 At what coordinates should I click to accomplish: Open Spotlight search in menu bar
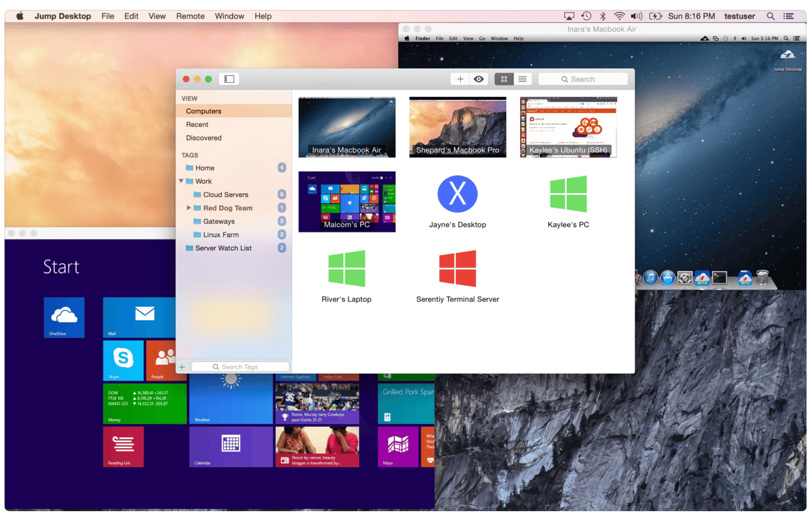point(771,16)
